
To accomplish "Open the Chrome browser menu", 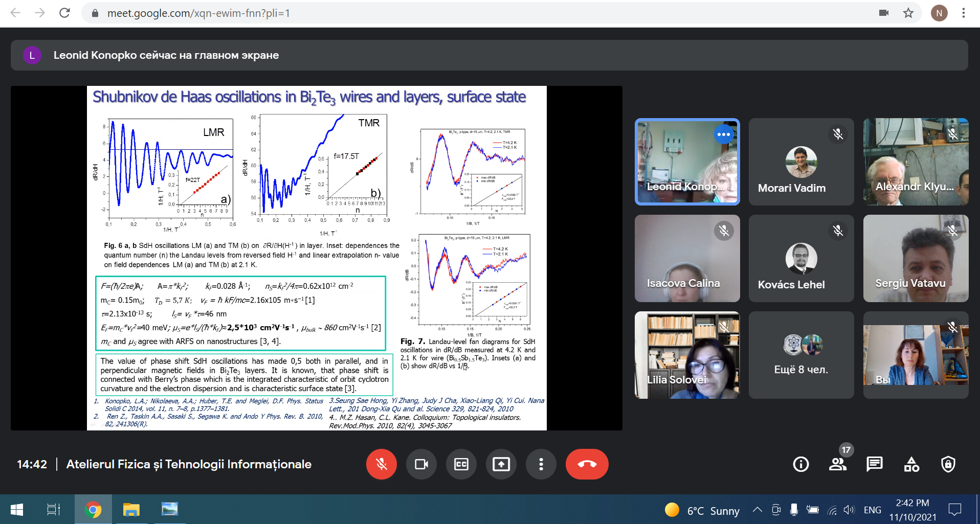I will pyautogui.click(x=963, y=13).
